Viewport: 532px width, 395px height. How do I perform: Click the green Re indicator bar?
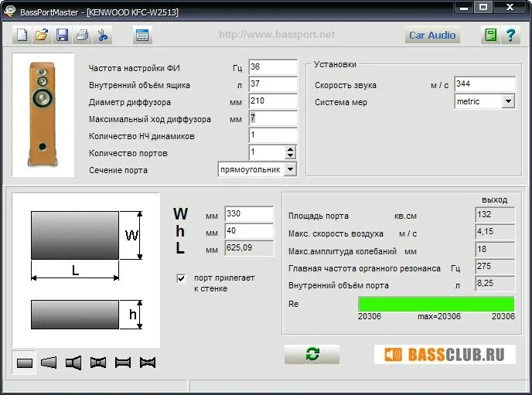pyautogui.click(x=436, y=304)
